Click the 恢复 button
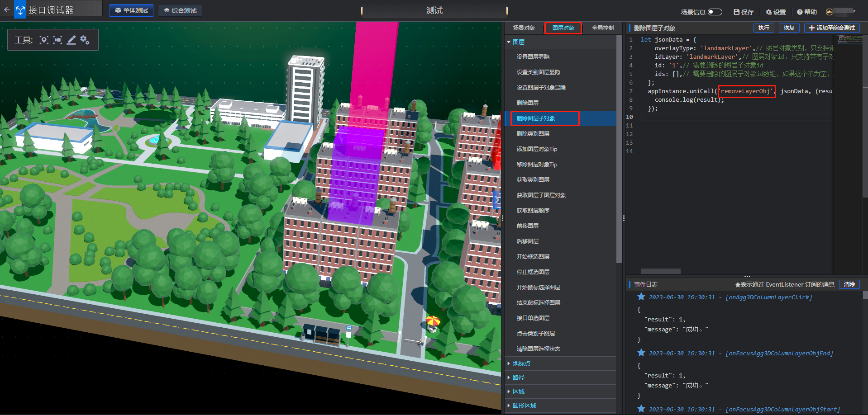 coord(789,28)
